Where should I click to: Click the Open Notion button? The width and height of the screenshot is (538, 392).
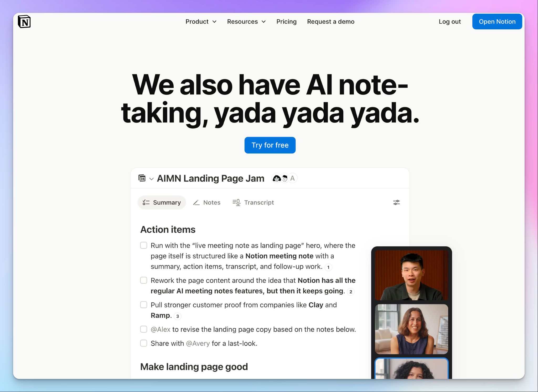(497, 22)
